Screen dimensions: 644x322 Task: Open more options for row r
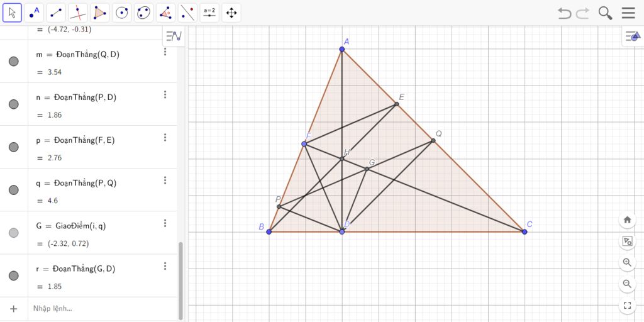[x=165, y=266]
